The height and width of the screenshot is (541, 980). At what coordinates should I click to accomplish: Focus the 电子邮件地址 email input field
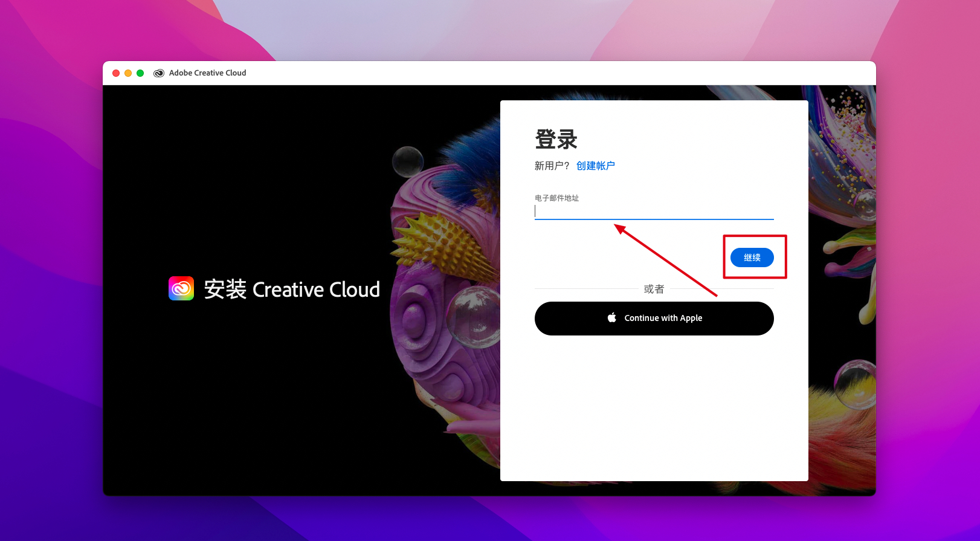pyautogui.click(x=654, y=211)
